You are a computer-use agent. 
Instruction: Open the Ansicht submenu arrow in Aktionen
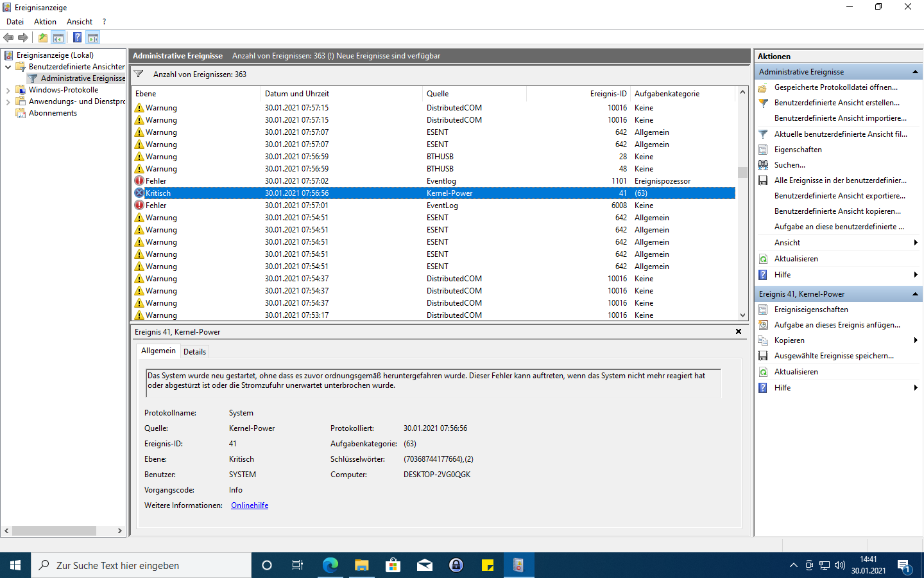(x=916, y=243)
